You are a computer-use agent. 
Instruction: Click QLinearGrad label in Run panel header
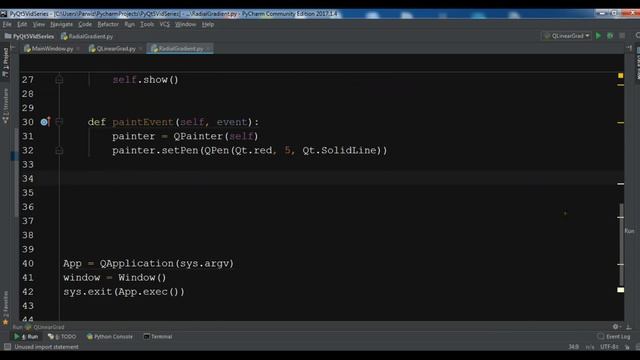coord(49,327)
